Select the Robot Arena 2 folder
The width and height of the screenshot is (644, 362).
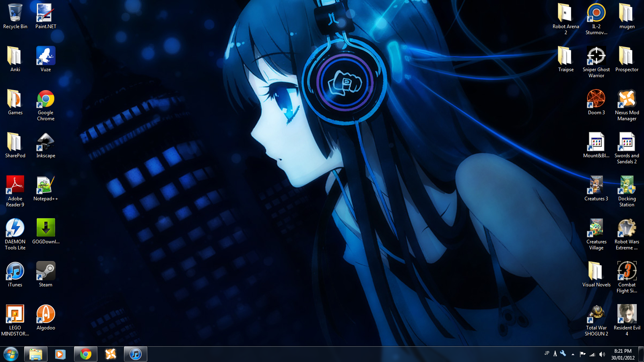[x=566, y=19]
